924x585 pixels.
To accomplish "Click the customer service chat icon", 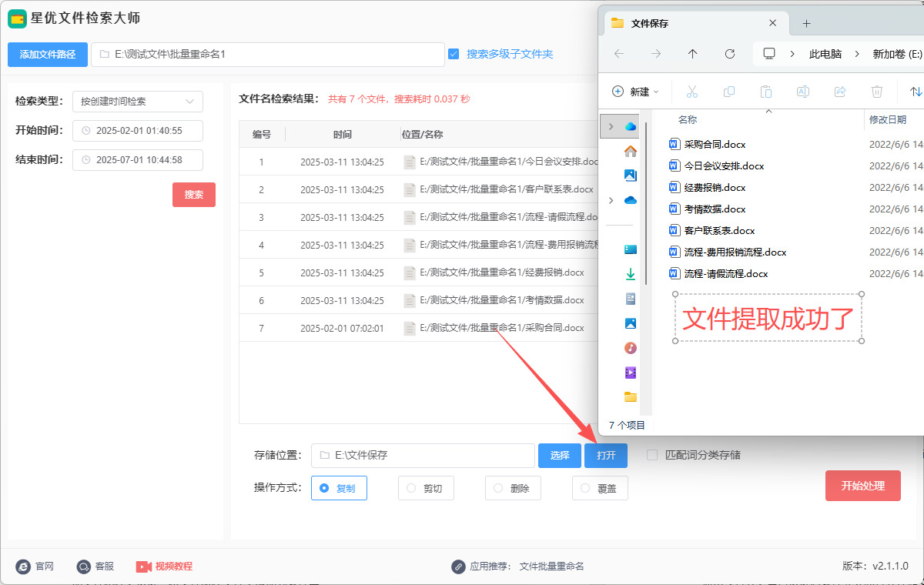I will coord(84,567).
